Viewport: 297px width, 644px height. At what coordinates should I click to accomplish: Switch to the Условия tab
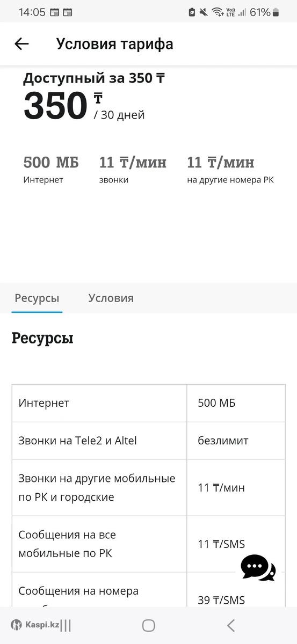tap(111, 298)
